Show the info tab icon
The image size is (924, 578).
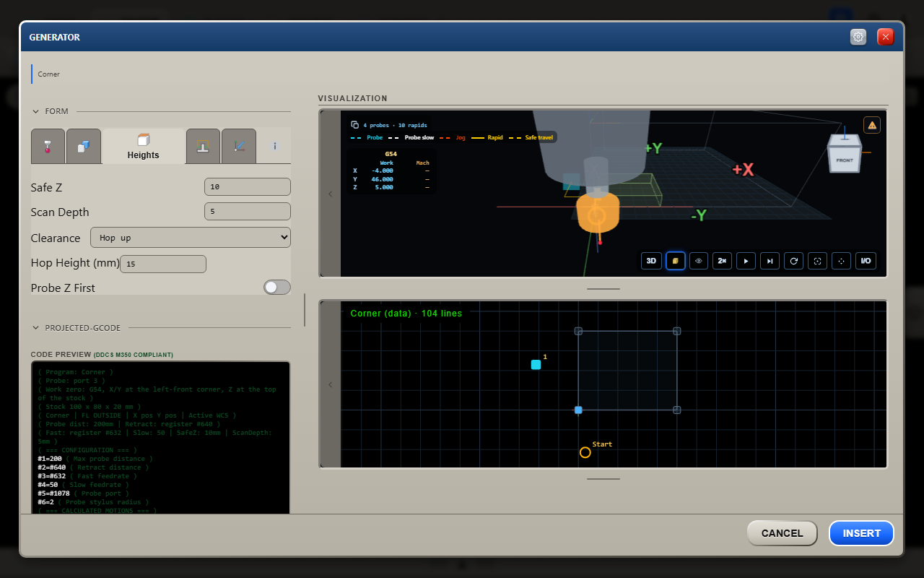274,146
